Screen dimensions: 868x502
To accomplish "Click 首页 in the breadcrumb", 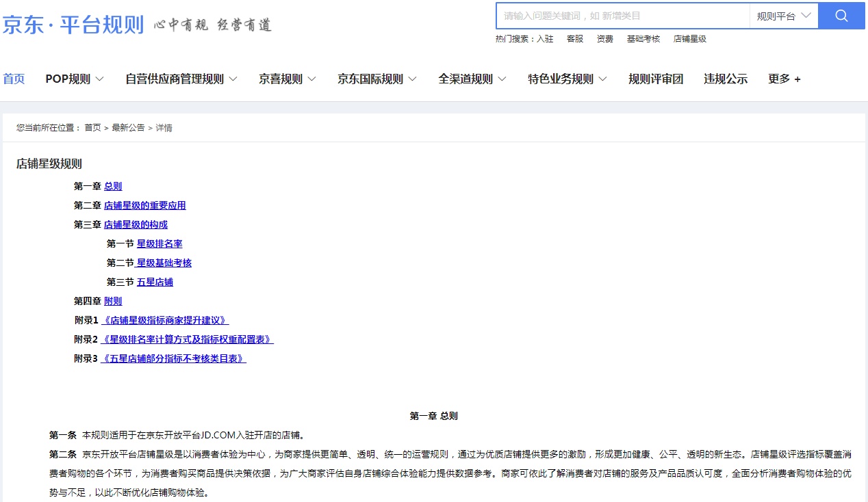I will [92, 128].
